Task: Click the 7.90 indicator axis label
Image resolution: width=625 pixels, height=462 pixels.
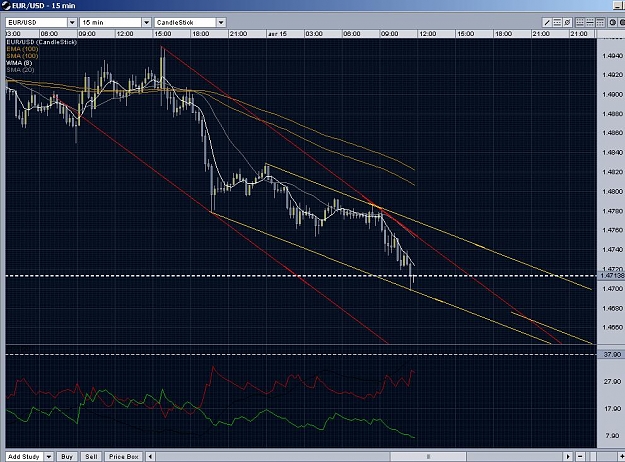Action: click(x=613, y=436)
